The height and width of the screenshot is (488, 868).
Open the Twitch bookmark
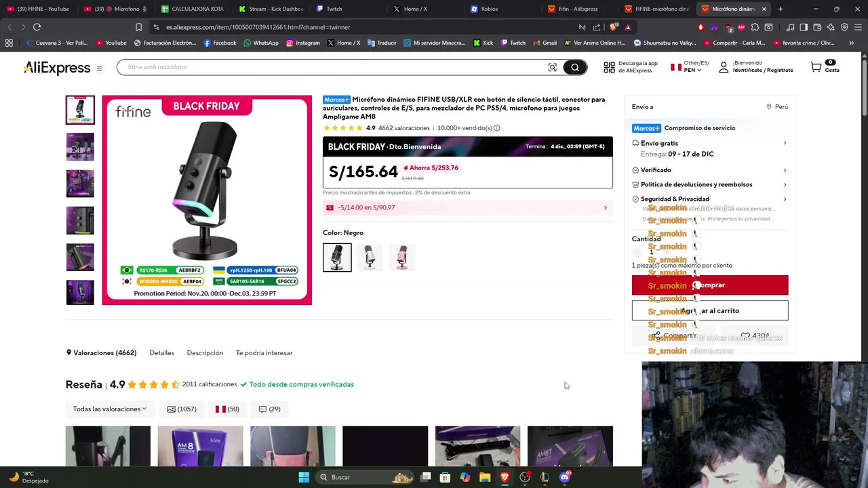(513, 43)
